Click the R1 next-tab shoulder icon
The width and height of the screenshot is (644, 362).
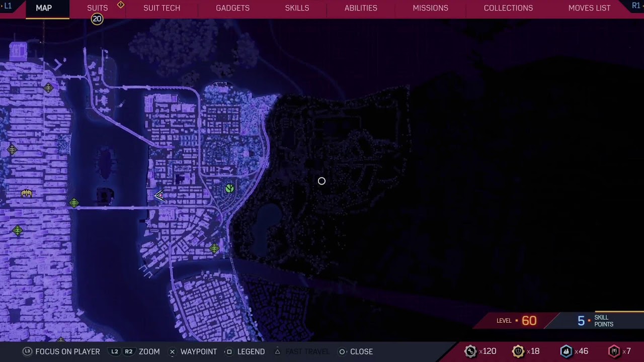click(637, 6)
